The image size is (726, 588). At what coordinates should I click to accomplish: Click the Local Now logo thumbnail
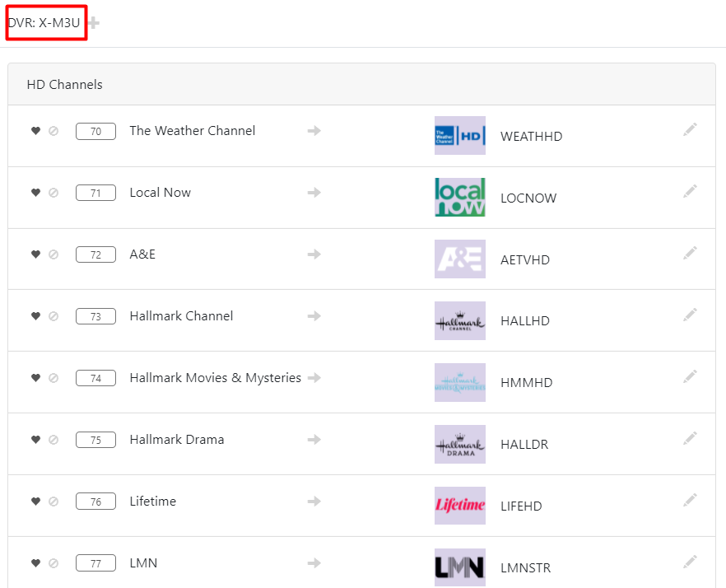[459, 198]
